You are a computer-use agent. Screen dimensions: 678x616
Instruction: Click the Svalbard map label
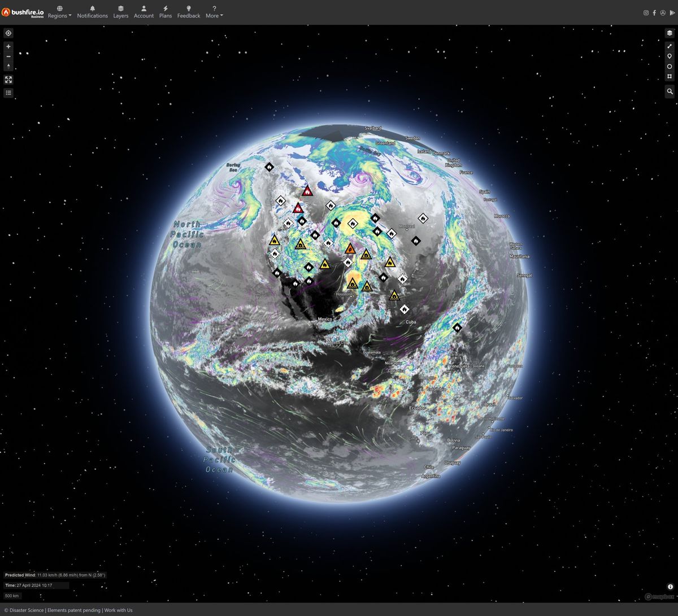[373, 128]
